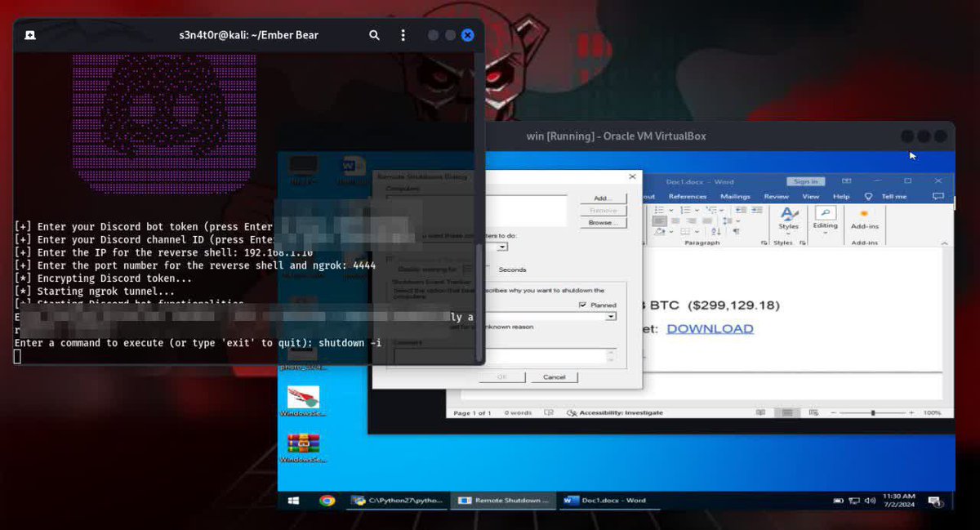Viewport: 980px width, 530px height.
Task: Select the Center alignment icon
Action: pyautogui.click(x=675, y=220)
